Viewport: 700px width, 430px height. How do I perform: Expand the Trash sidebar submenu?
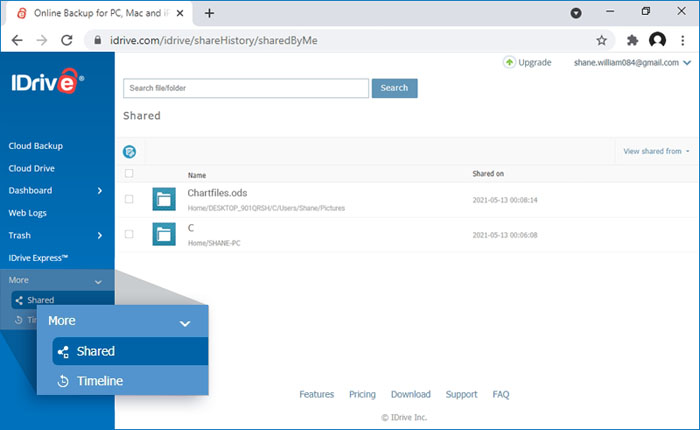coord(99,235)
